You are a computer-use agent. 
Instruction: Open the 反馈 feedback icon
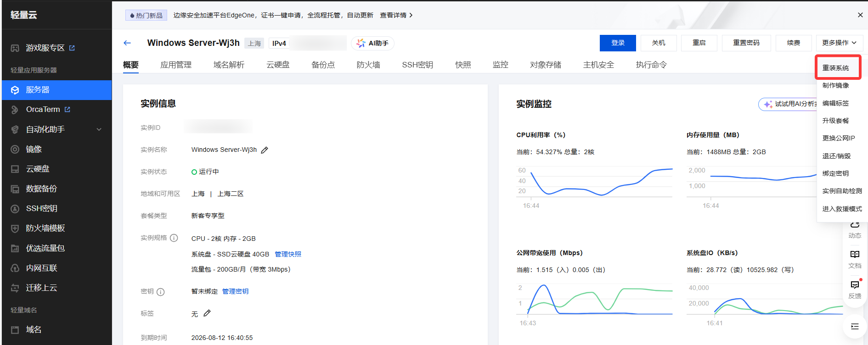pos(854,289)
